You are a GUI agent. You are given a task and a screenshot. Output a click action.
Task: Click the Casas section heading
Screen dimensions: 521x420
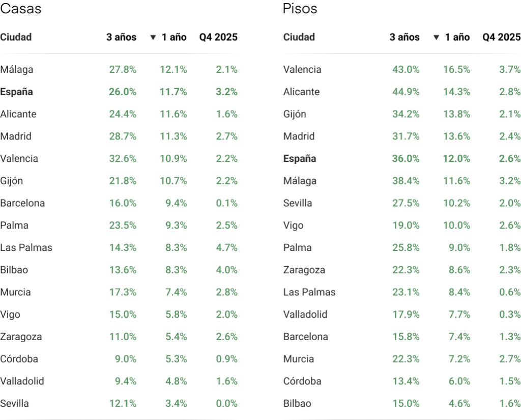21,9
